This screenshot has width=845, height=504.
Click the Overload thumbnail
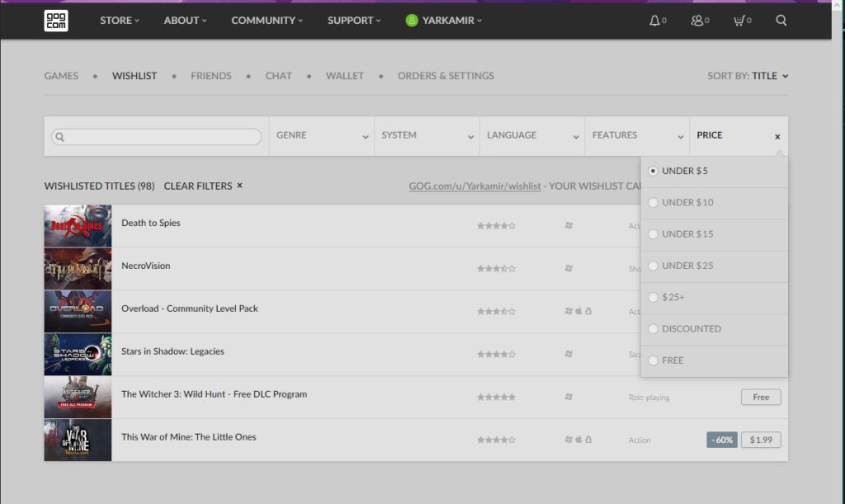click(x=78, y=311)
